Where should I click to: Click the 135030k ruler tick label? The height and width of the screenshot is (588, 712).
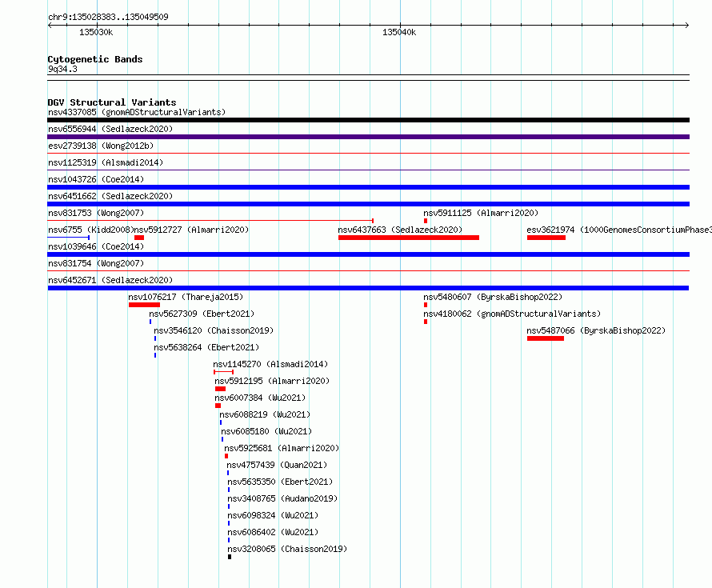pos(96,32)
